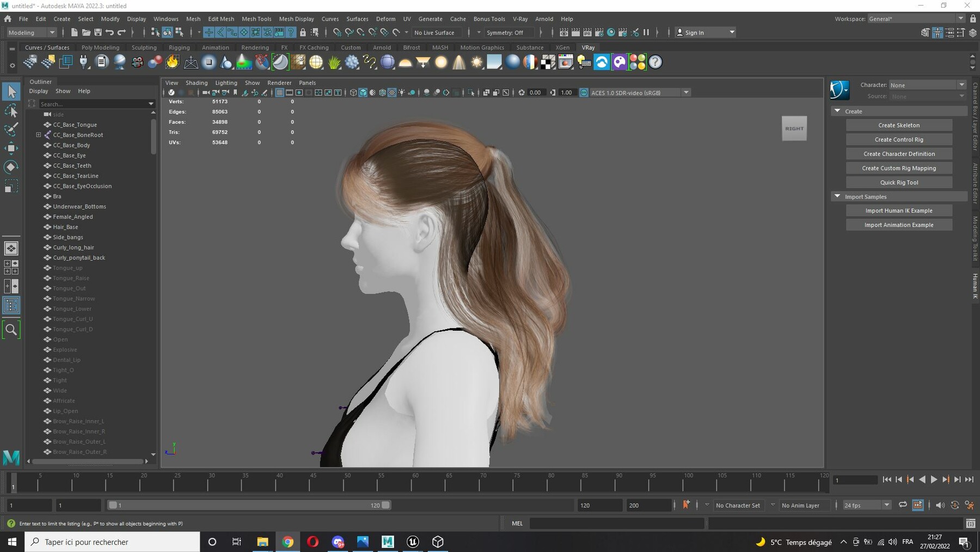Toggle loop playback icon
Viewport: 980px width, 552px height.
click(903, 505)
